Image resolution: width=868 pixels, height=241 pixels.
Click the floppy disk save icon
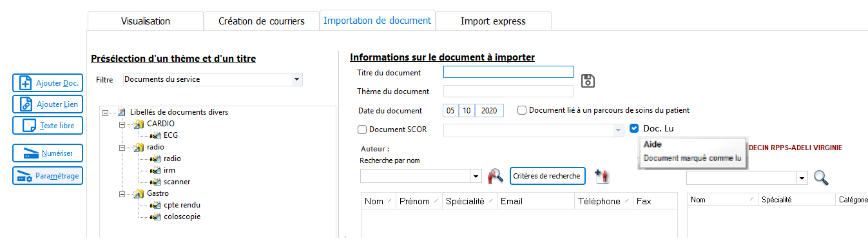588,81
